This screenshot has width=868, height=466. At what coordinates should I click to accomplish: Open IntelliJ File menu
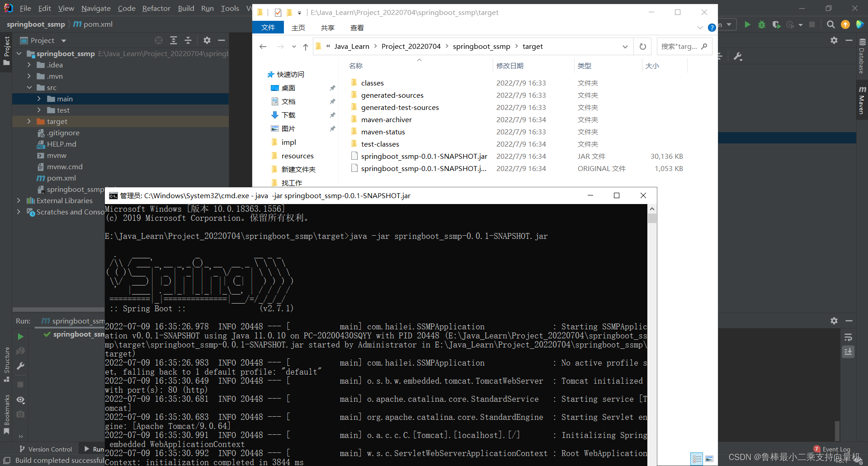pyautogui.click(x=25, y=8)
